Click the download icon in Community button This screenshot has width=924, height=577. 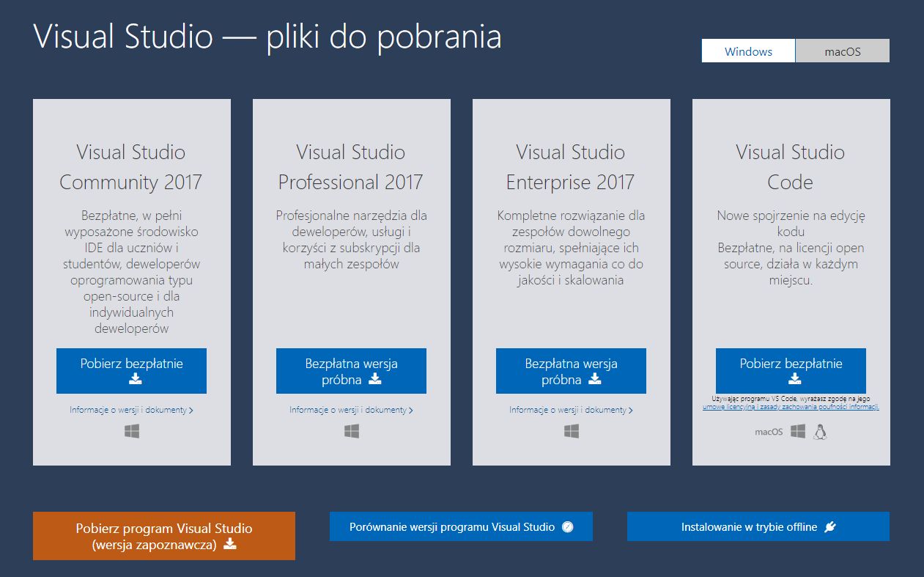tap(135, 379)
